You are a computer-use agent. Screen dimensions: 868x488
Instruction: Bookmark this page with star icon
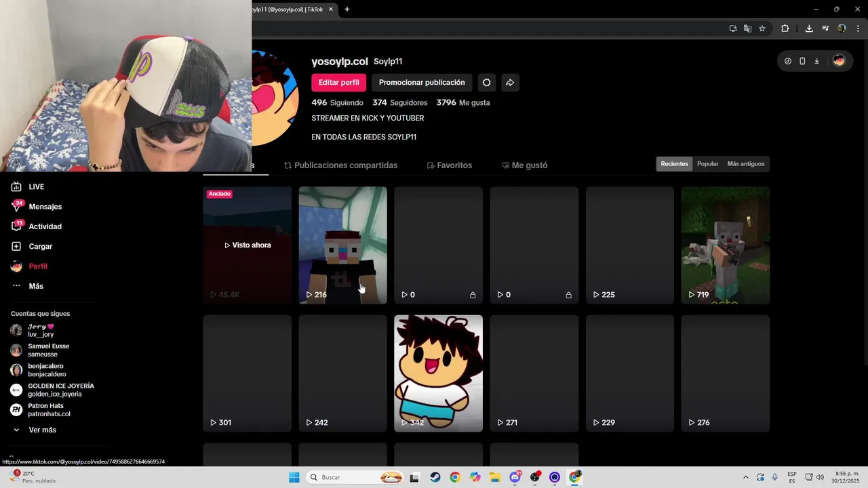pos(762,28)
